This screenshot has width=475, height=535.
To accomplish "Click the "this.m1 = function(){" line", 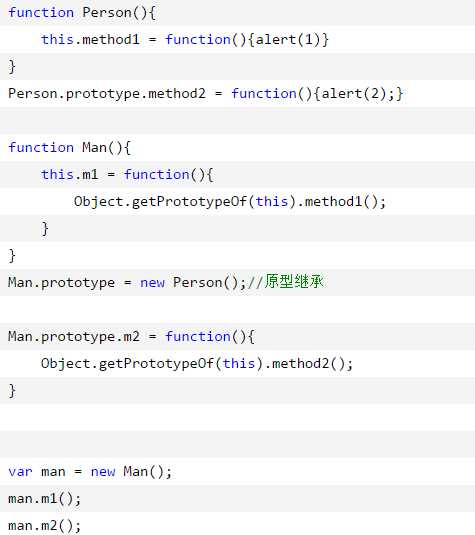I will point(127,175).
